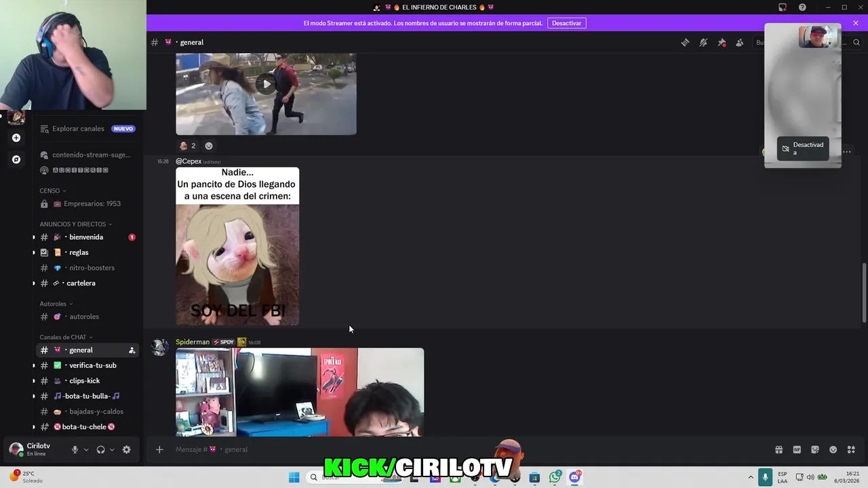Click the chat vertical scrollbar thumb
This screenshot has height=488, width=868.
[864, 293]
